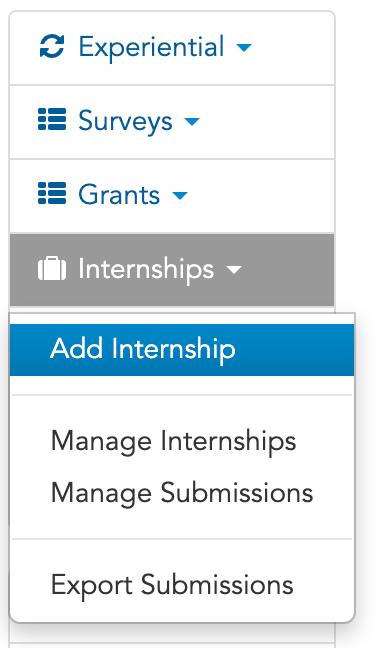Expand the caret next to Experiential
The height and width of the screenshot is (648, 376).
click(x=244, y=48)
